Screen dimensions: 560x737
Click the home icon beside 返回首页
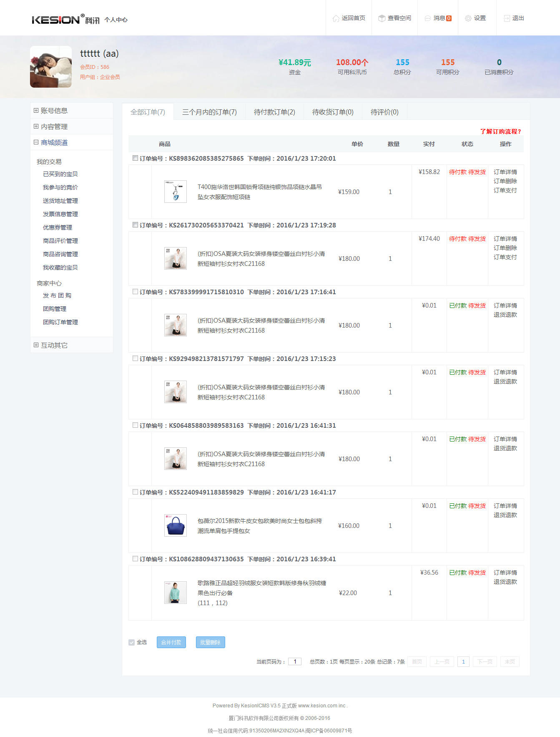pyautogui.click(x=336, y=18)
